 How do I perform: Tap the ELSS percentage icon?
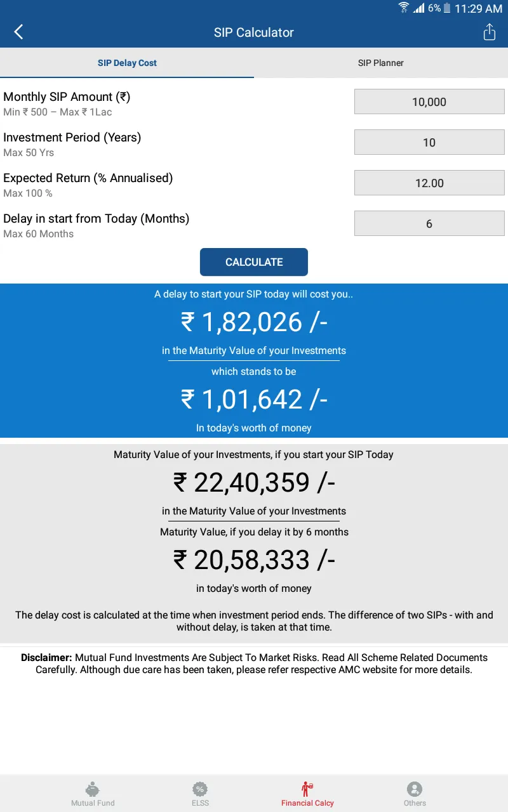tap(200, 790)
